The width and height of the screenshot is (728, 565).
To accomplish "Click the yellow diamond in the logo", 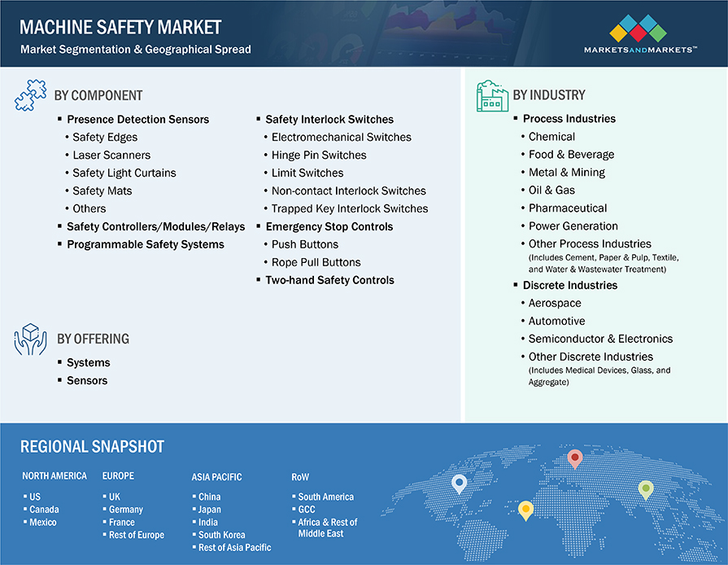I will 619,33.
